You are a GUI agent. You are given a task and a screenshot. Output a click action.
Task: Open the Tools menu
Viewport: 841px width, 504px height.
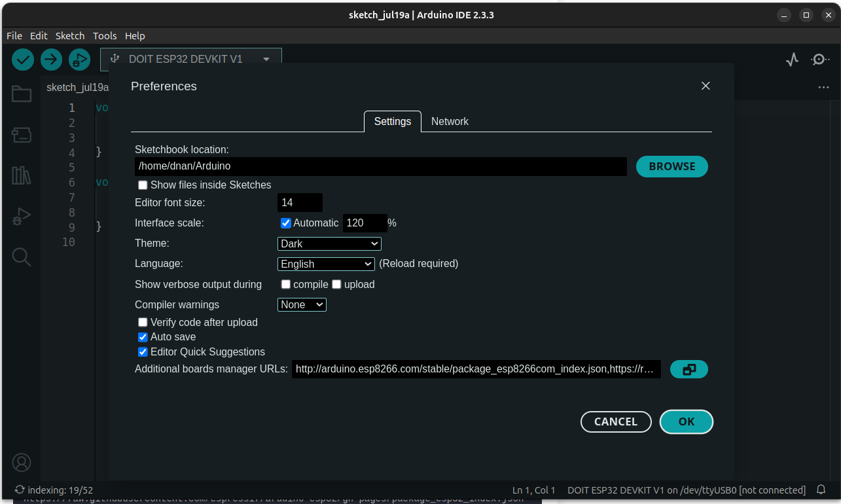(105, 36)
